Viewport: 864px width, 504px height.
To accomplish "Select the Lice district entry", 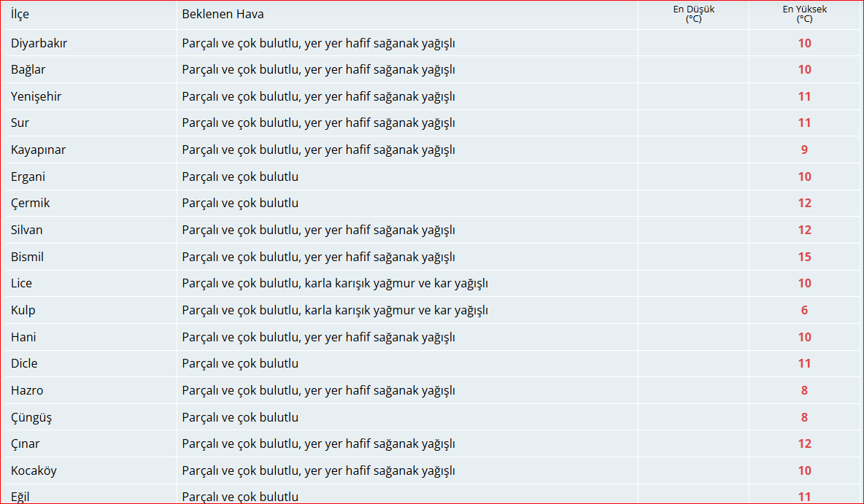I will pos(21,283).
